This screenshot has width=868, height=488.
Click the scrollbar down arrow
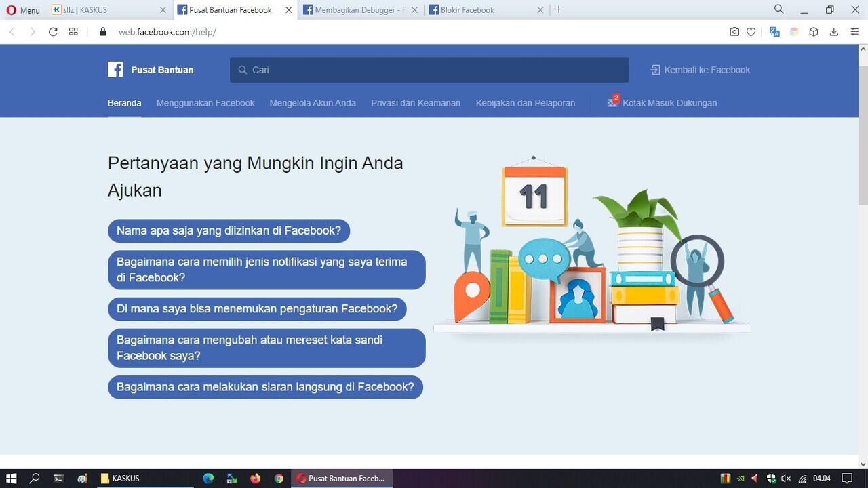(863, 464)
